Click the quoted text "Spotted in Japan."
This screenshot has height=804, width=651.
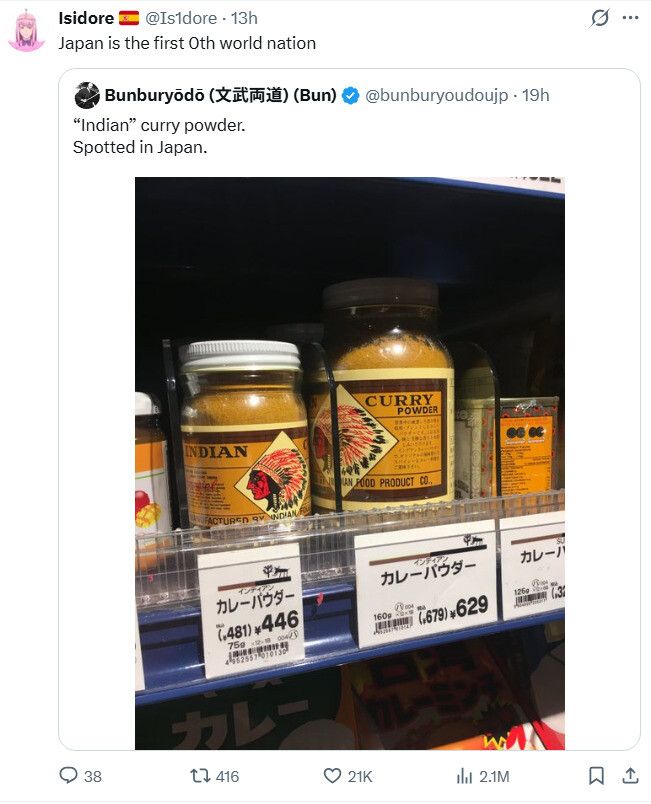click(140, 148)
